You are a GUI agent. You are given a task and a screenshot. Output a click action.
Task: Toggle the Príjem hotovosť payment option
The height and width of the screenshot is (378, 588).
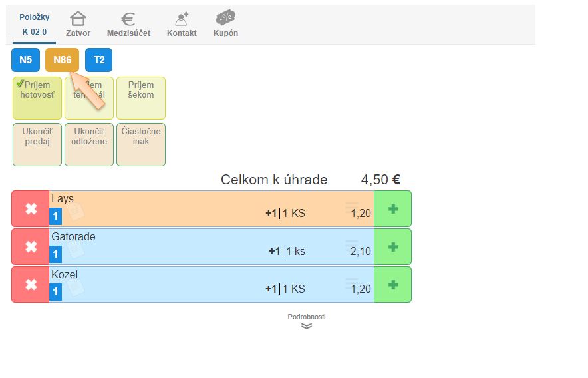tap(37, 98)
